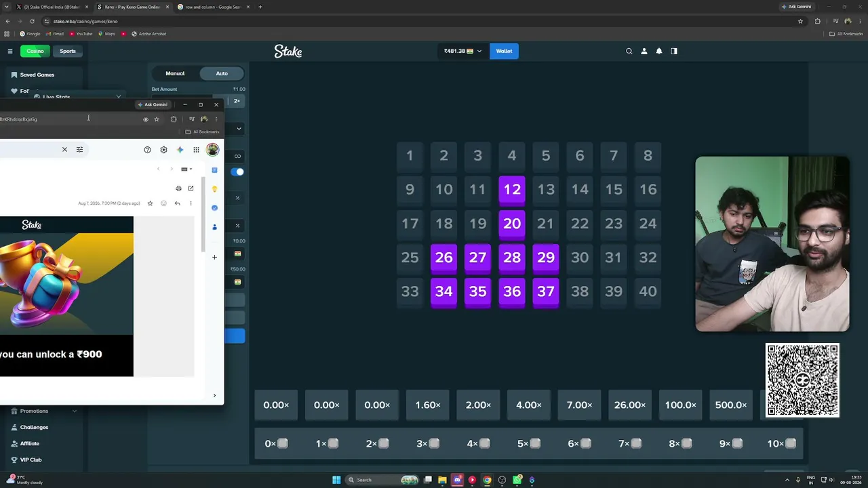Click the Windows Start button
This screenshot has height=488, width=868.
coord(336,480)
